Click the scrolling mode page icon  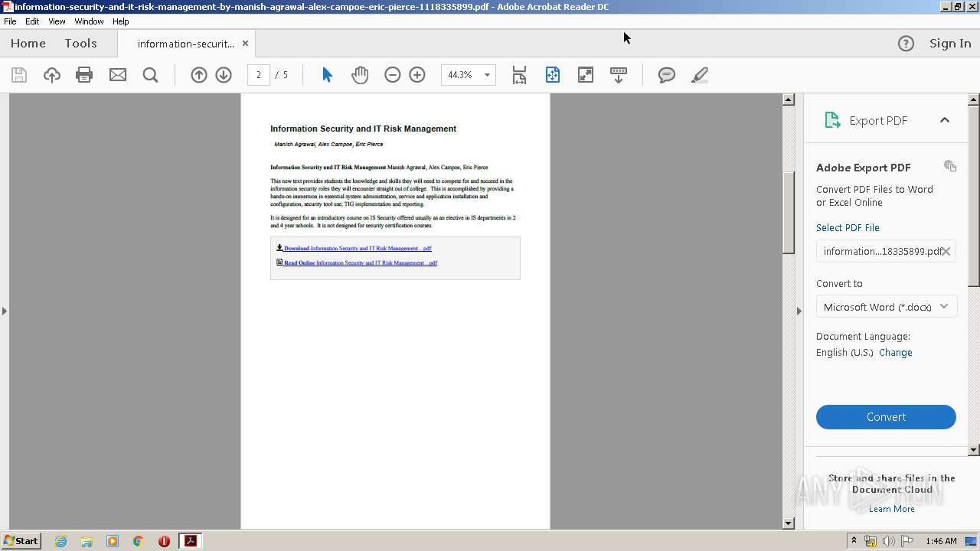[x=519, y=75]
